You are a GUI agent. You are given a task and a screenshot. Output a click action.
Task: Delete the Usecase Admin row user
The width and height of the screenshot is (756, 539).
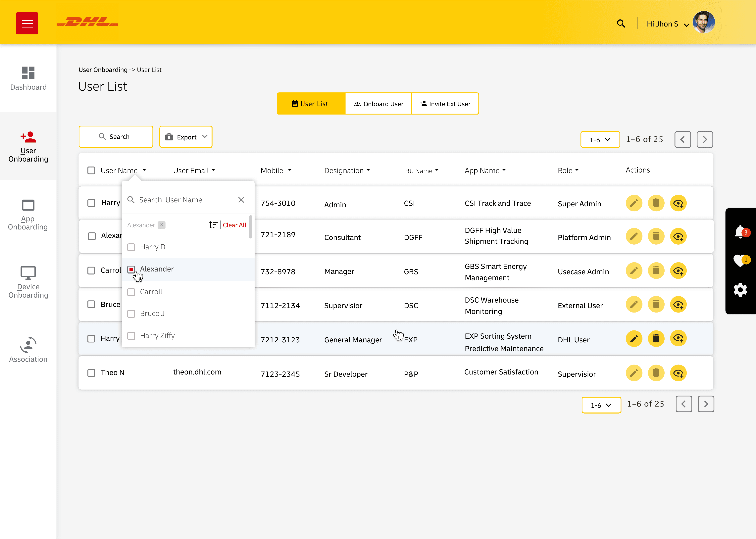point(656,271)
